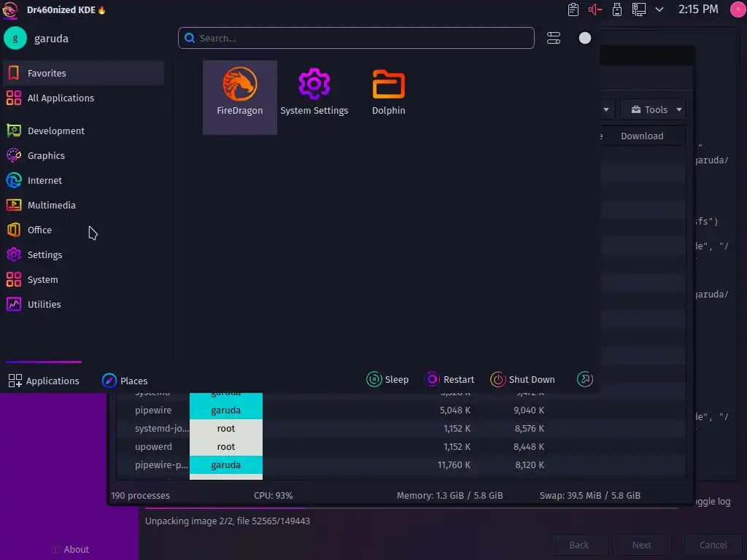Click the installer Next button
This screenshot has width=747, height=560.
[642, 545]
